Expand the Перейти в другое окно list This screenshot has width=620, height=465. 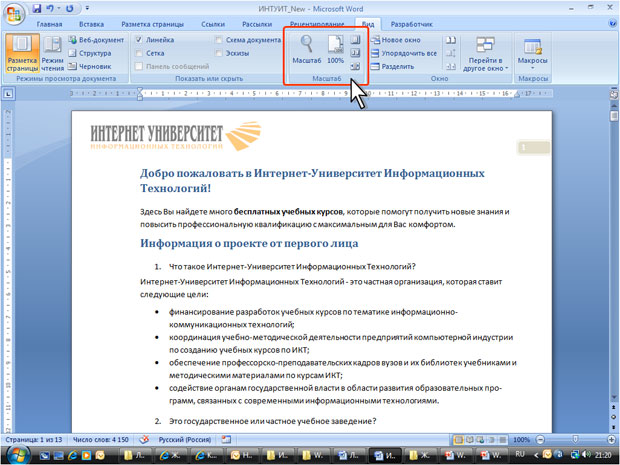coord(486,54)
